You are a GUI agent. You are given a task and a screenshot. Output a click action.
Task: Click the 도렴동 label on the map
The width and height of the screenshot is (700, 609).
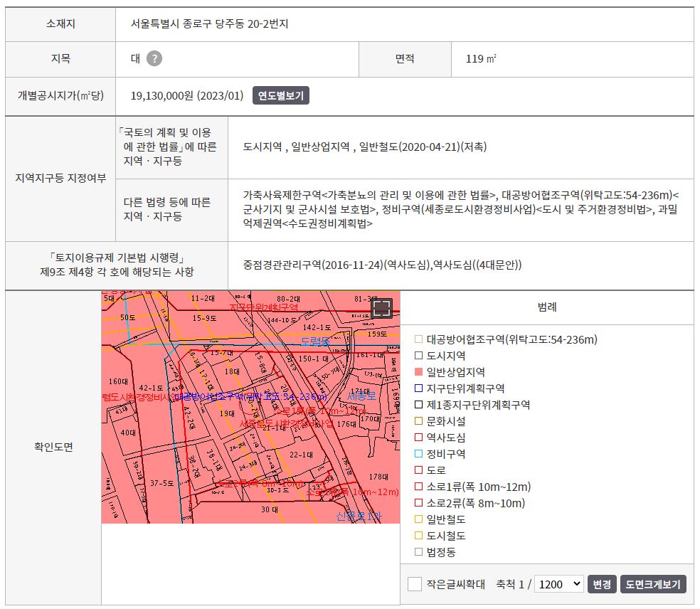click(315, 341)
